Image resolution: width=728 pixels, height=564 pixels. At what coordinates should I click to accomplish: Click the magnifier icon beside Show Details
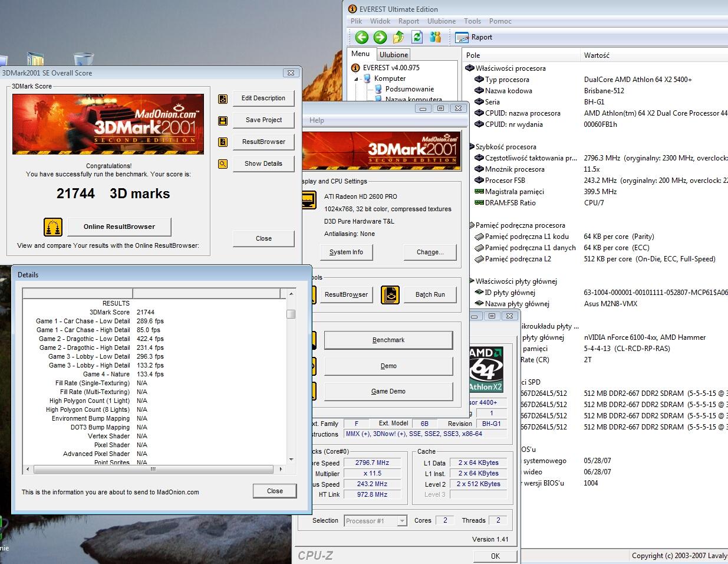[x=223, y=164]
